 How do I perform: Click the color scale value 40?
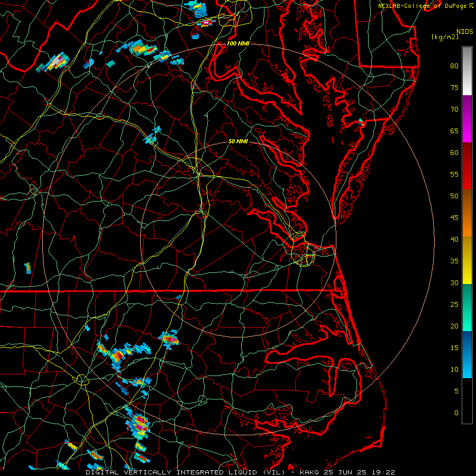(454, 240)
